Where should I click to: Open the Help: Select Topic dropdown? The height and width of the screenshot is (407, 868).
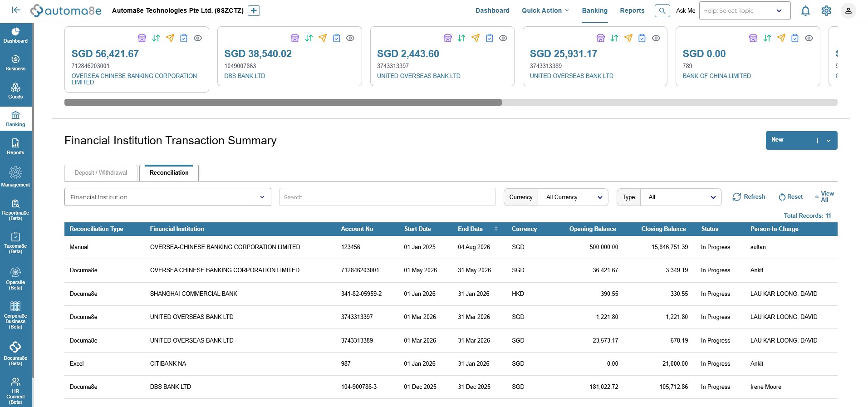[745, 10]
